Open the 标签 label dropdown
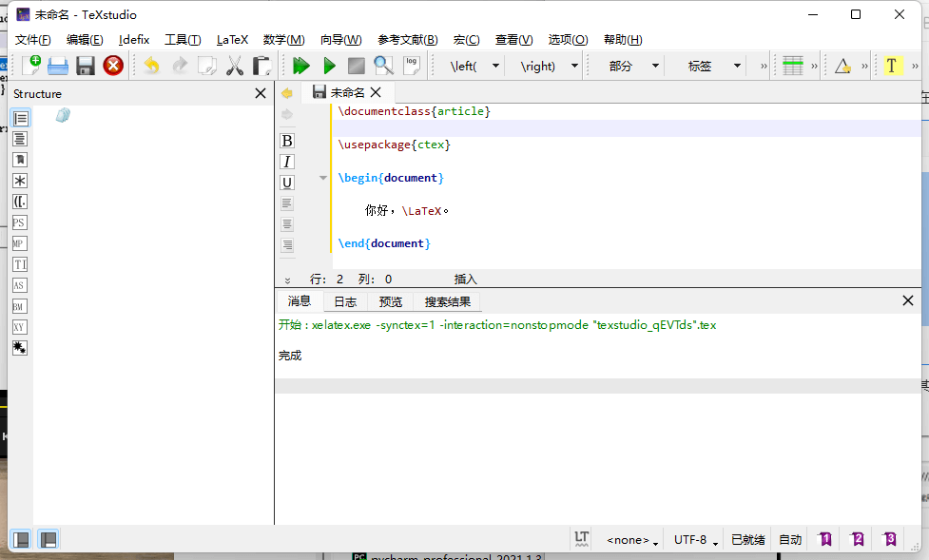The height and width of the screenshot is (560, 929). click(737, 66)
